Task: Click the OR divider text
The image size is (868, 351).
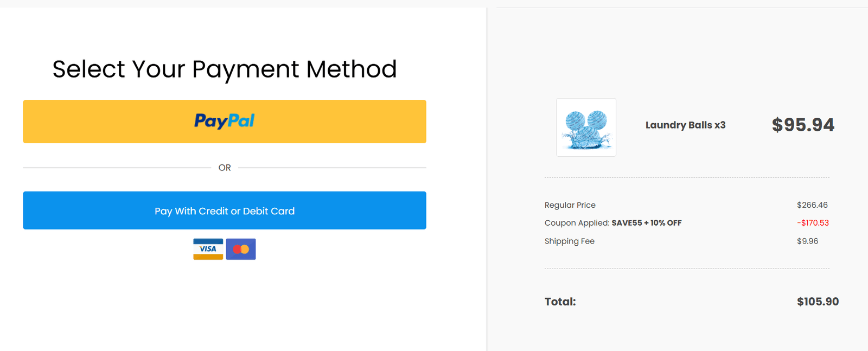Action: [225, 168]
